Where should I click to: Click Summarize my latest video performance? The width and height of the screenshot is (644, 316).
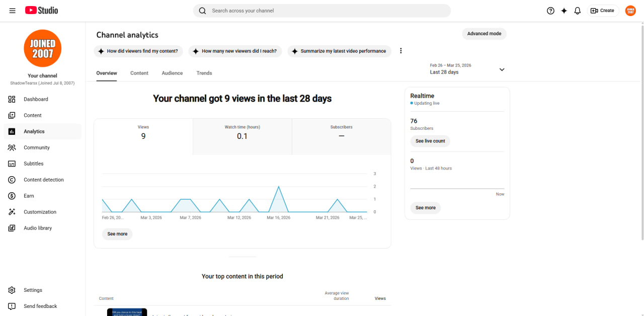[x=339, y=51]
